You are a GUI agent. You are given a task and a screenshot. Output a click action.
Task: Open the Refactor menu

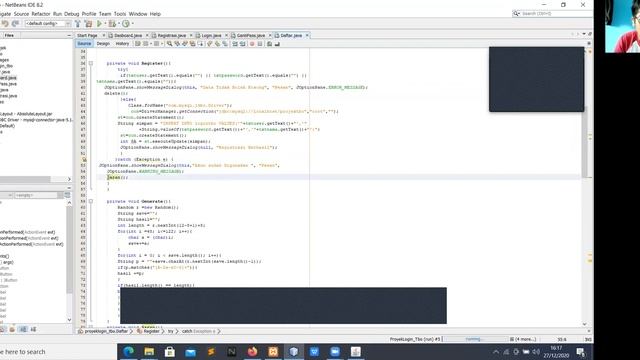(41, 14)
